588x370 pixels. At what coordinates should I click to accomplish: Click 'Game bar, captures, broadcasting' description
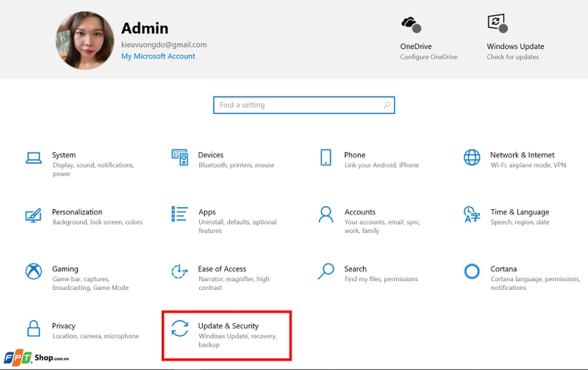click(90, 283)
